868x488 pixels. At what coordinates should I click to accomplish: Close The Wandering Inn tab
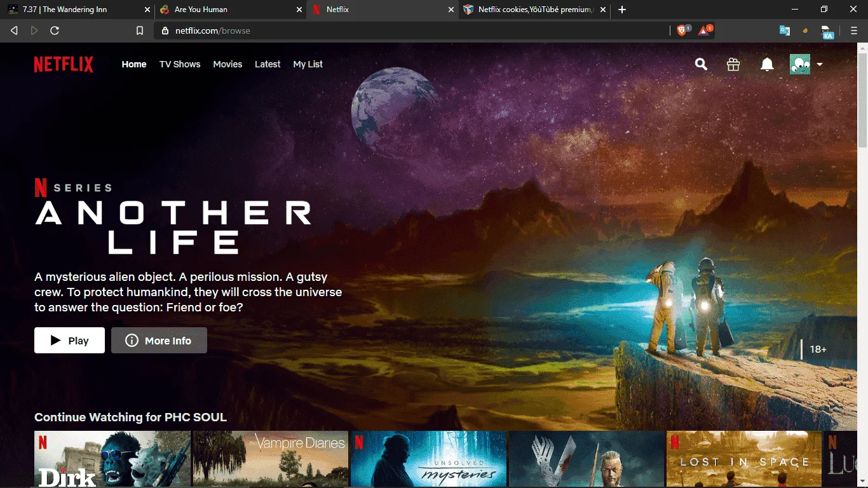coord(147,10)
